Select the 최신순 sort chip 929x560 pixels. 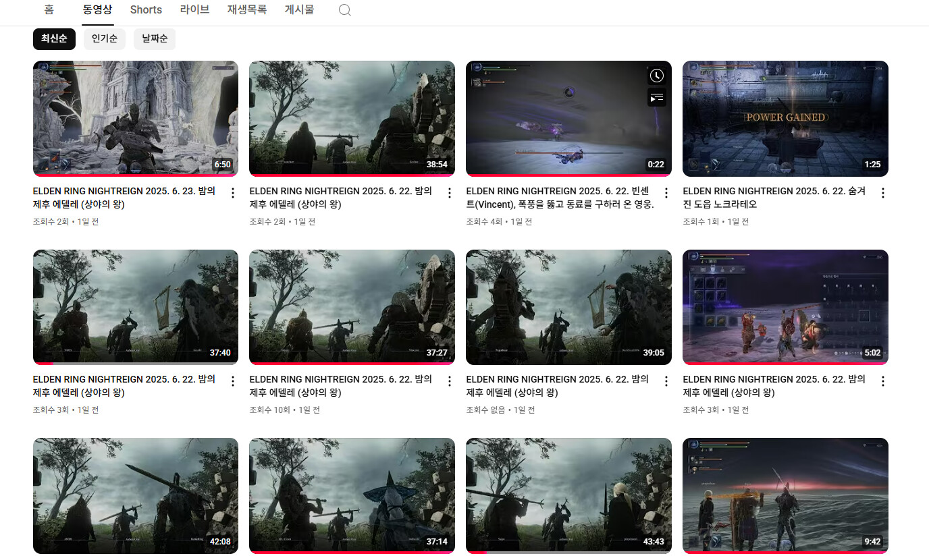[54, 38]
